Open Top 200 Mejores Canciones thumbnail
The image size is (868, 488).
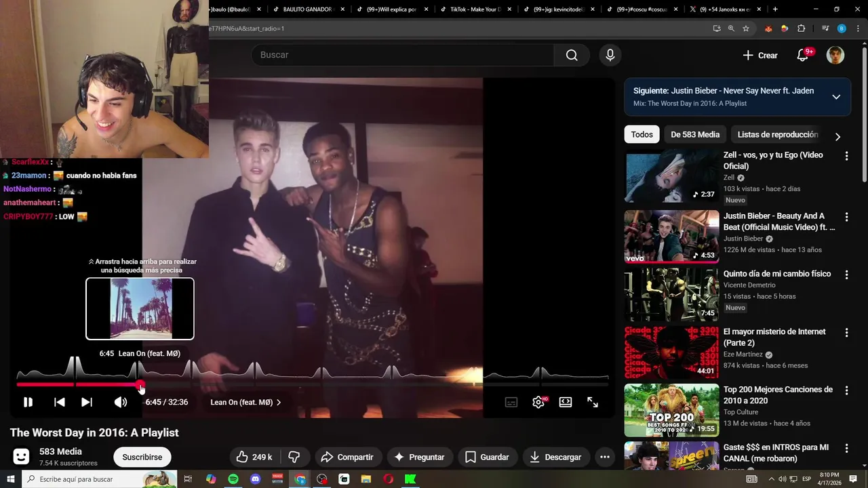(671, 411)
